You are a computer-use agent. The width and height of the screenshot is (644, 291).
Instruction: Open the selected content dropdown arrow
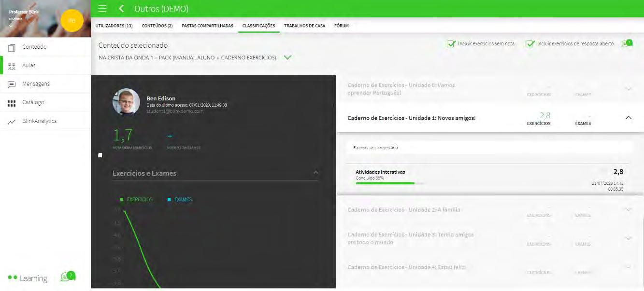pyautogui.click(x=287, y=57)
